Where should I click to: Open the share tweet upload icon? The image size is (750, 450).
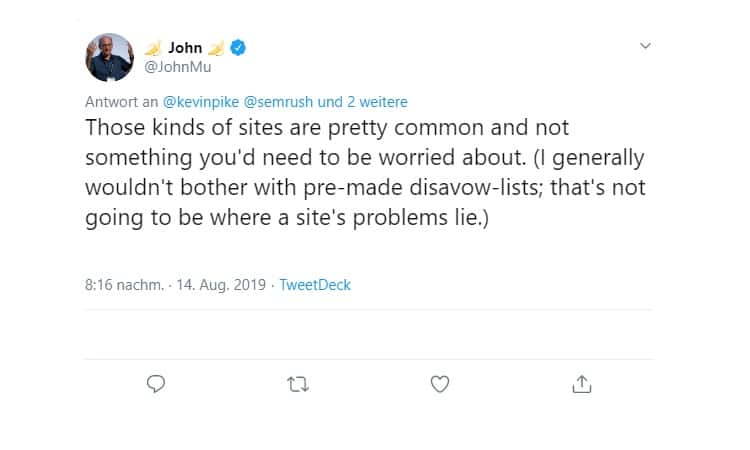(x=582, y=384)
